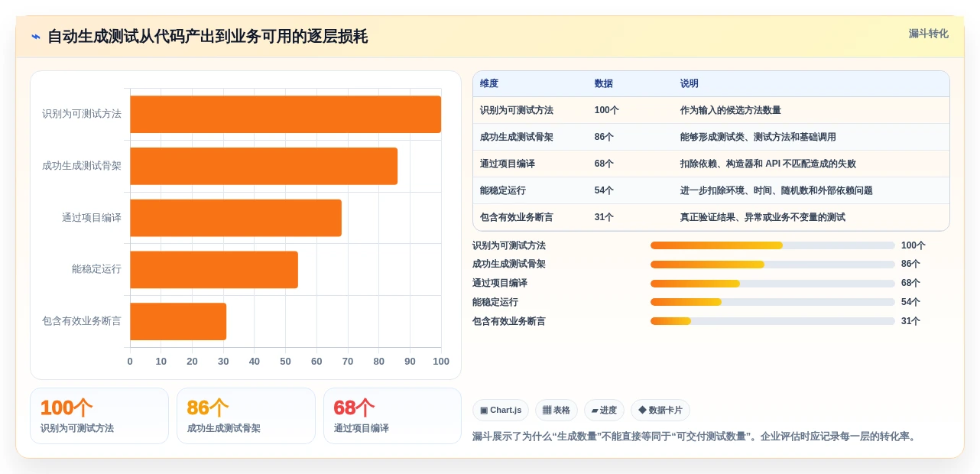The width and height of the screenshot is (980, 474).
Task: Click x-axis tick label 100
Action: click(x=441, y=361)
